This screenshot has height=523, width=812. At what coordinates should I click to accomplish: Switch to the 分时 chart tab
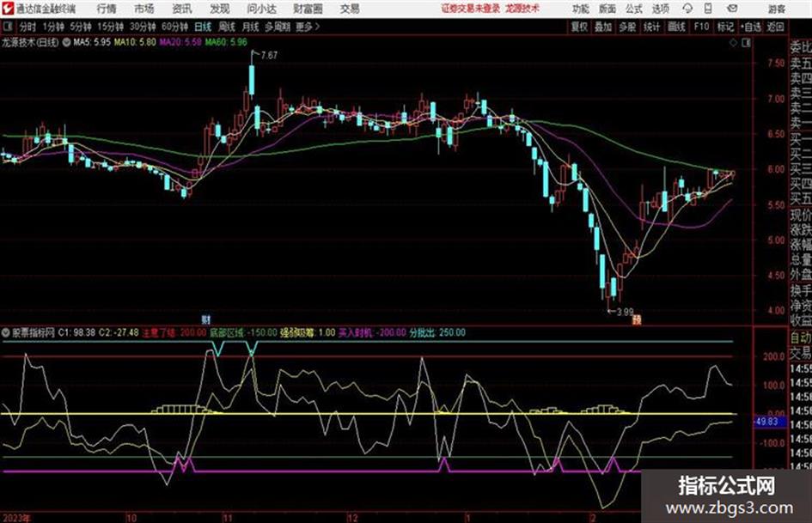pyautogui.click(x=28, y=27)
